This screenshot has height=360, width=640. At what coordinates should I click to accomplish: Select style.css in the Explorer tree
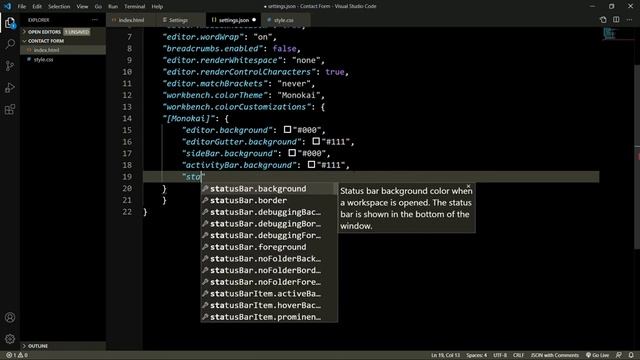(x=63, y=59)
